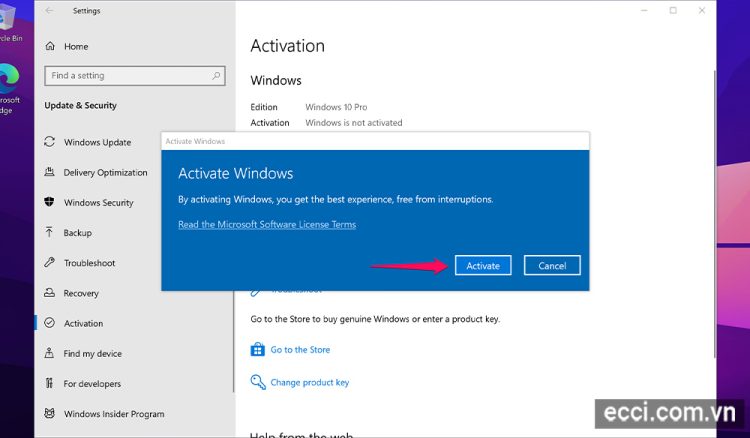Image resolution: width=750 pixels, height=438 pixels.
Task: Click the Windows is not activated status
Action: click(x=354, y=122)
